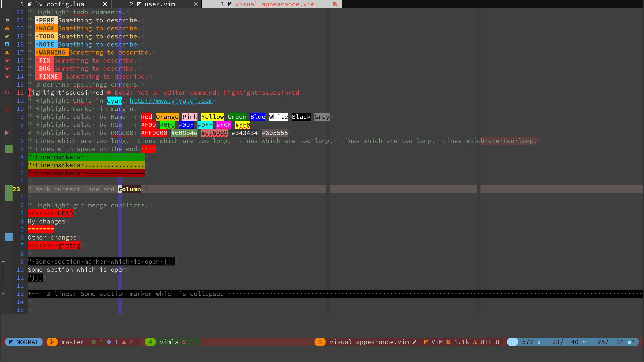The image size is (644, 362).
Task: Click the error circle sign on line 12
Action: [7, 93]
